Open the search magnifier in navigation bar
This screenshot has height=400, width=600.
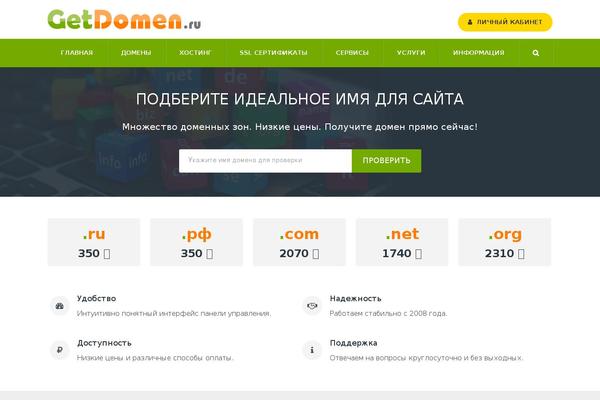click(x=536, y=53)
